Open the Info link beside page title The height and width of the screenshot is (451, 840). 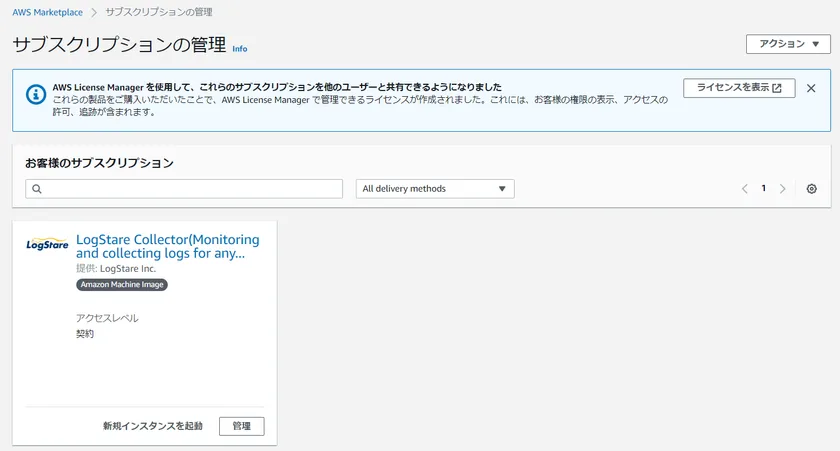tap(239, 48)
